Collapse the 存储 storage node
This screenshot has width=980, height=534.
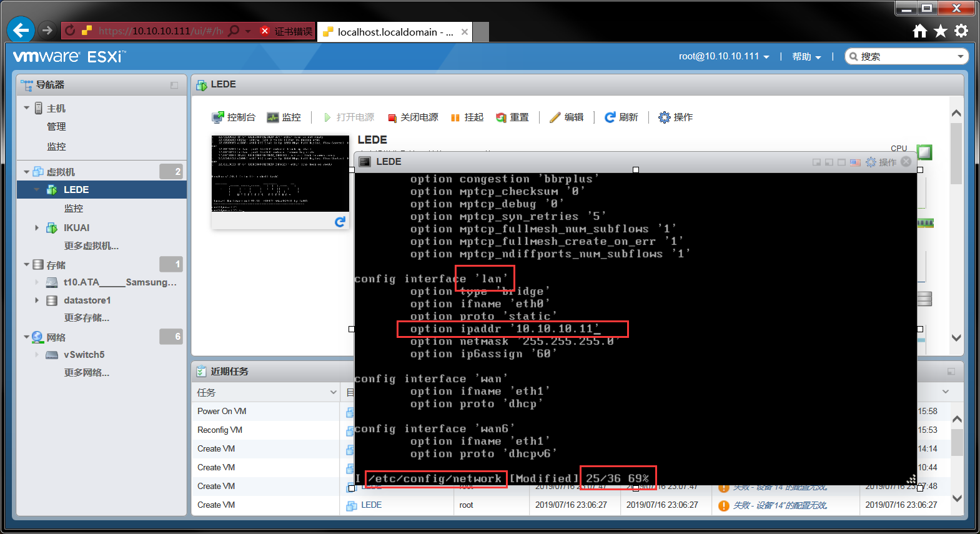(x=27, y=265)
